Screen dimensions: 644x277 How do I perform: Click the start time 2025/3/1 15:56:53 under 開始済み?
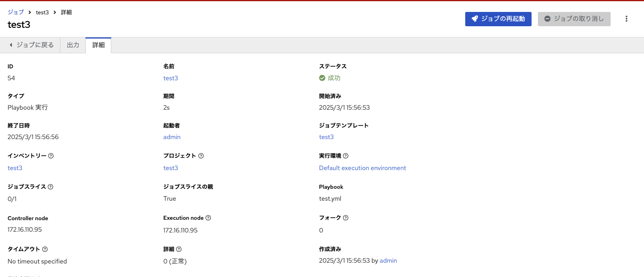(x=344, y=107)
